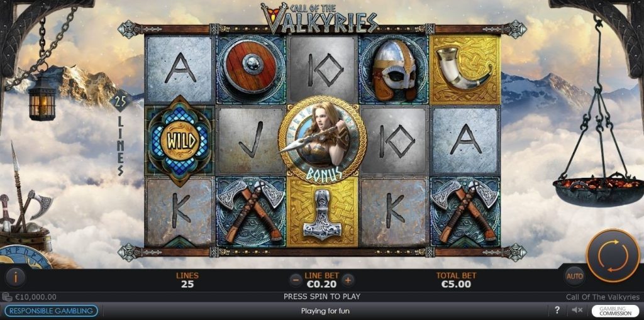Select the balance coins icon
The image size is (644, 320).
coord(7,297)
